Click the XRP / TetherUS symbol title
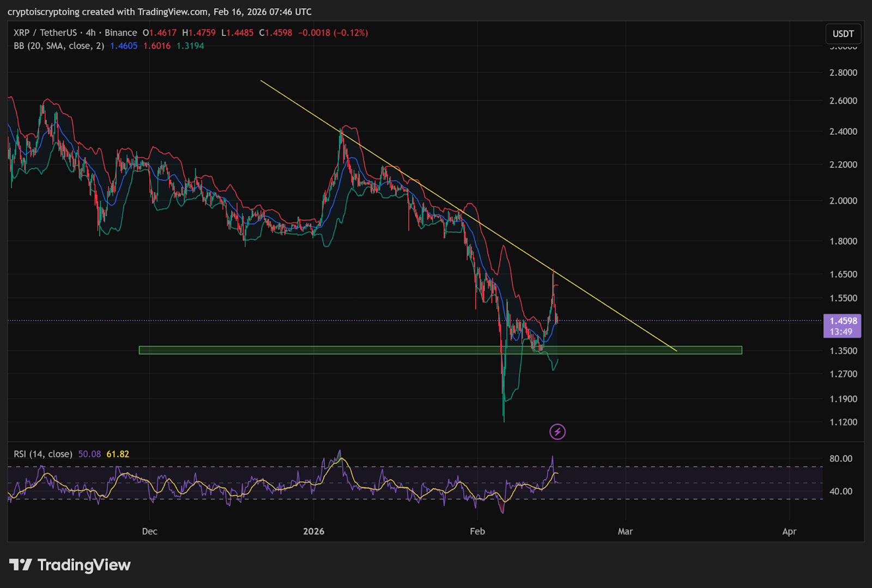This screenshot has height=588, width=872. point(45,33)
